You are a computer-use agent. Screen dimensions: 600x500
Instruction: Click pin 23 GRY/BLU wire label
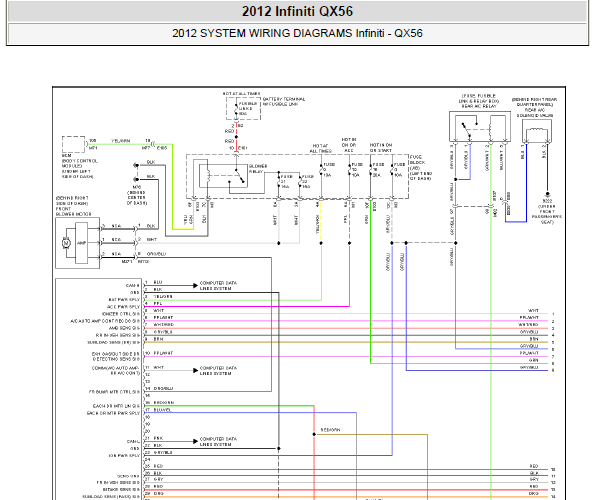(x=163, y=452)
